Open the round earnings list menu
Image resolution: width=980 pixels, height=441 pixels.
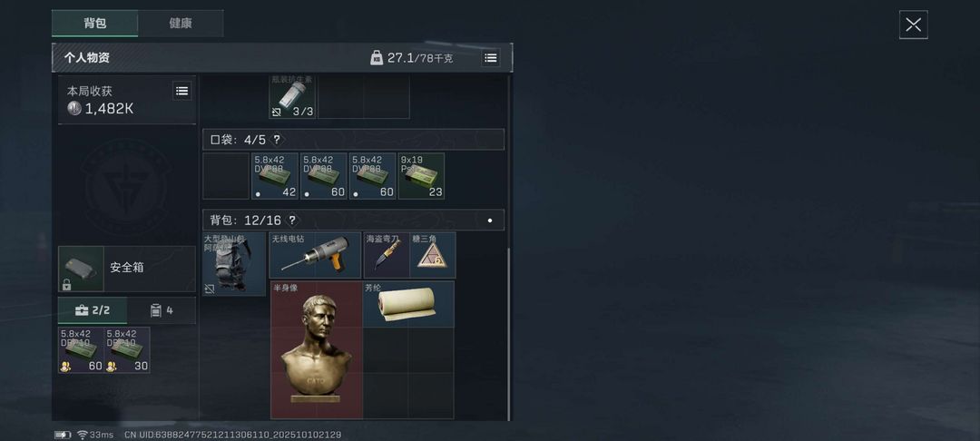coord(181,92)
